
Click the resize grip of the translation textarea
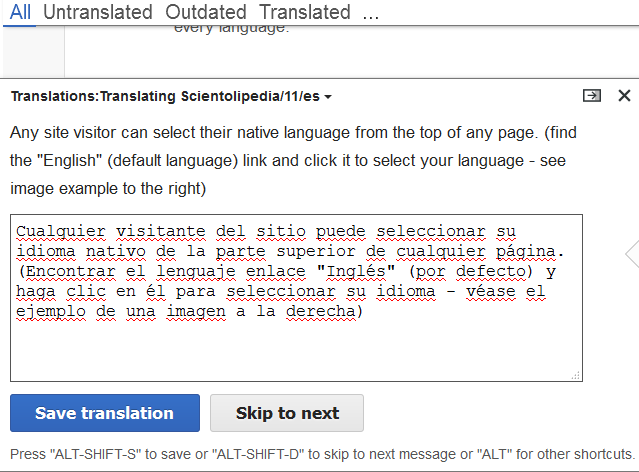[575, 374]
